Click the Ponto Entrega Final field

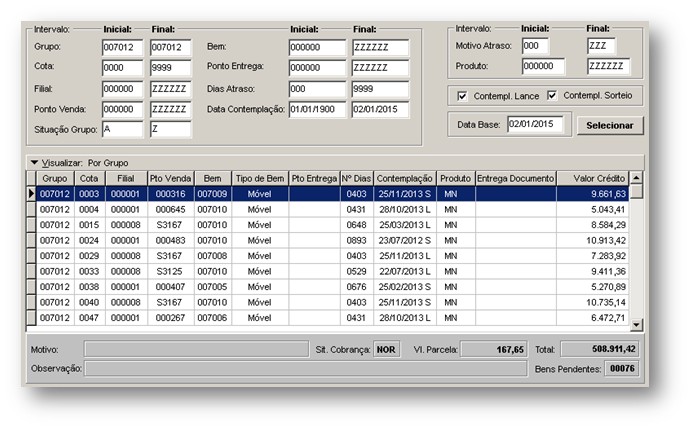380,68
